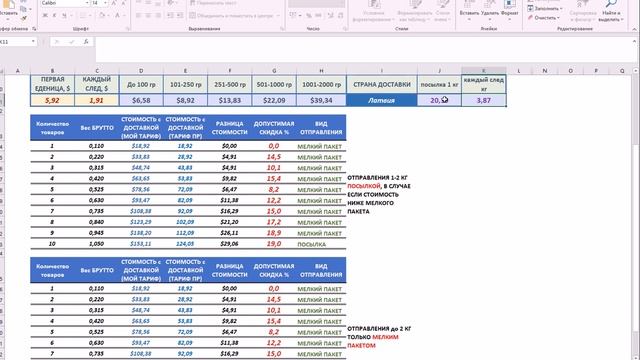This screenshot has height=360, width=640.
Task: Click the Name Box showing K11
Action: point(15,42)
